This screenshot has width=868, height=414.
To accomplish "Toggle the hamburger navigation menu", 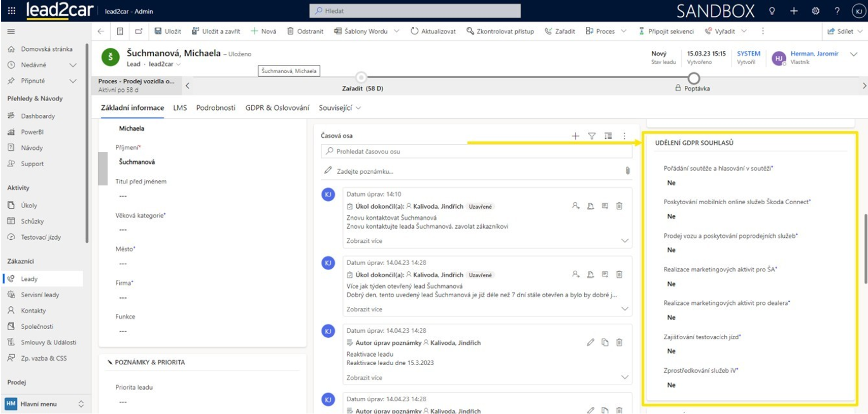I will click(x=11, y=31).
